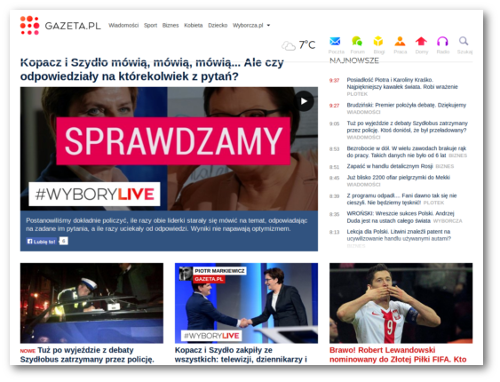The image size is (500, 382).
Task: Open the Posiadłość Piotra i Karoliny Kraśko news item
Action: click(402, 83)
